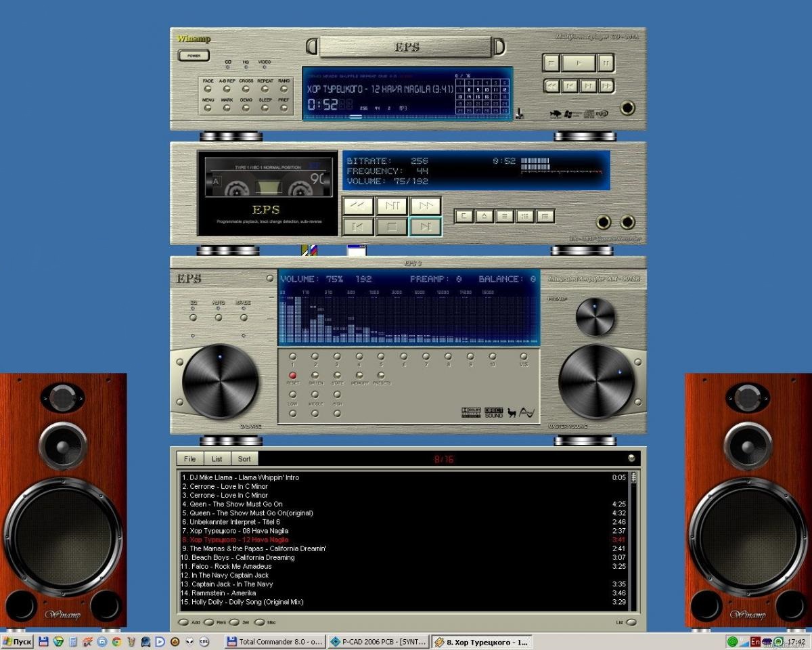Click the SLEEP timer button
812x650 pixels.
tap(265, 108)
